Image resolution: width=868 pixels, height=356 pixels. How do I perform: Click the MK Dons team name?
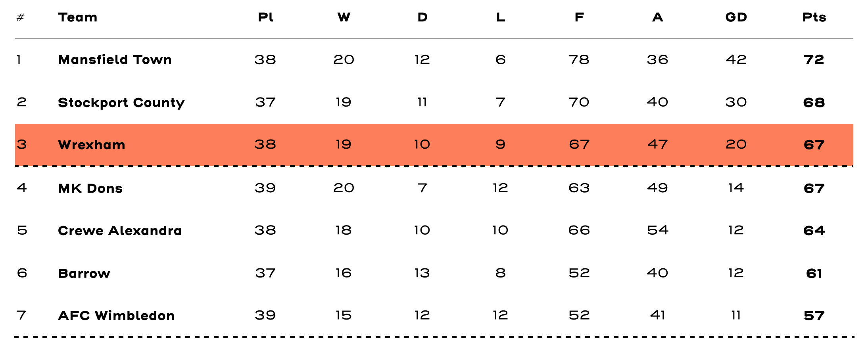pos(90,188)
